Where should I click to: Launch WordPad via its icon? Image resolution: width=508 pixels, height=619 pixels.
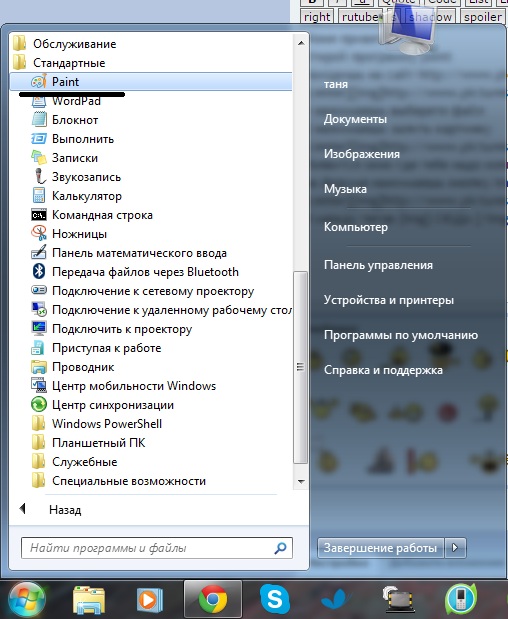[39, 101]
